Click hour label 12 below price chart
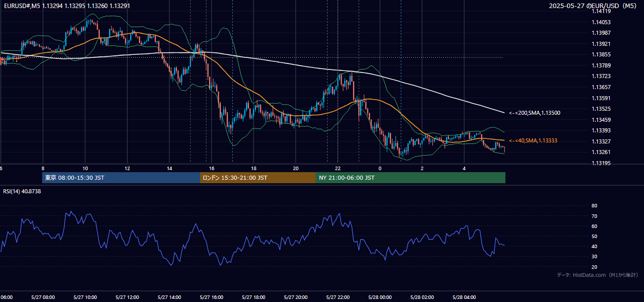The height and width of the screenshot is (302, 644). click(x=127, y=168)
